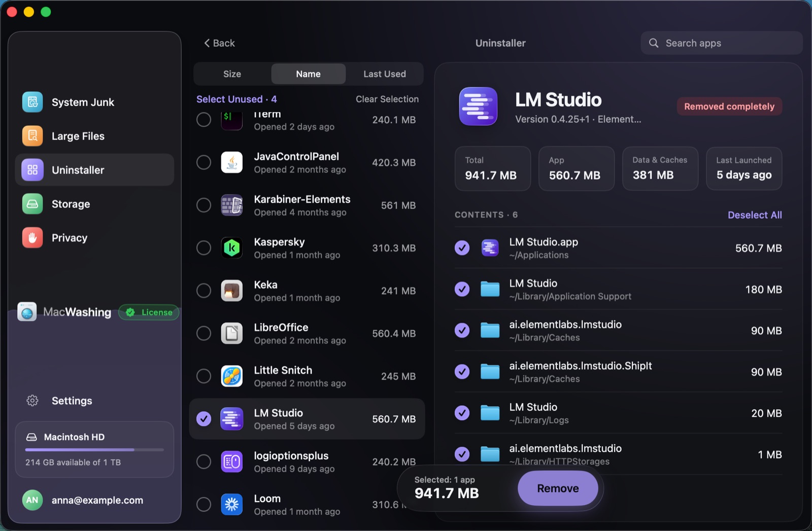The image size is (812, 531).
Task: Click the Macintosh HD storage bar
Action: (94, 449)
